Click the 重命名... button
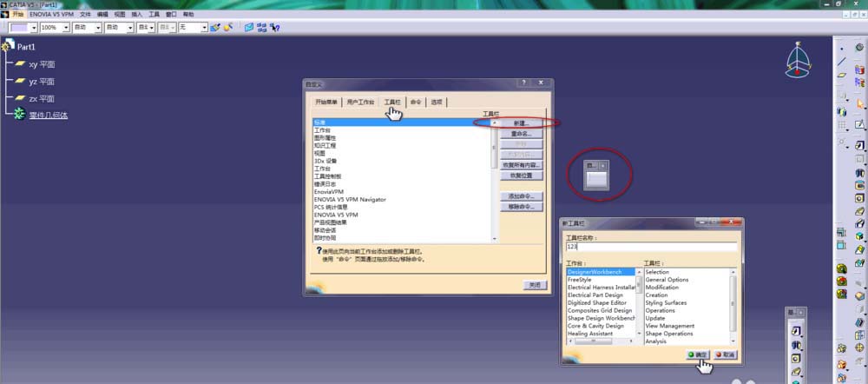The width and height of the screenshot is (868, 384). [521, 134]
